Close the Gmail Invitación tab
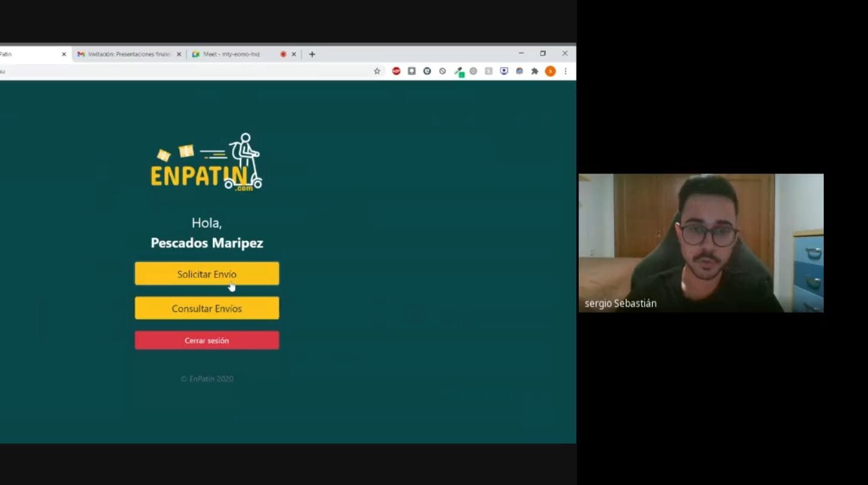The width and height of the screenshot is (868, 485). click(x=179, y=54)
